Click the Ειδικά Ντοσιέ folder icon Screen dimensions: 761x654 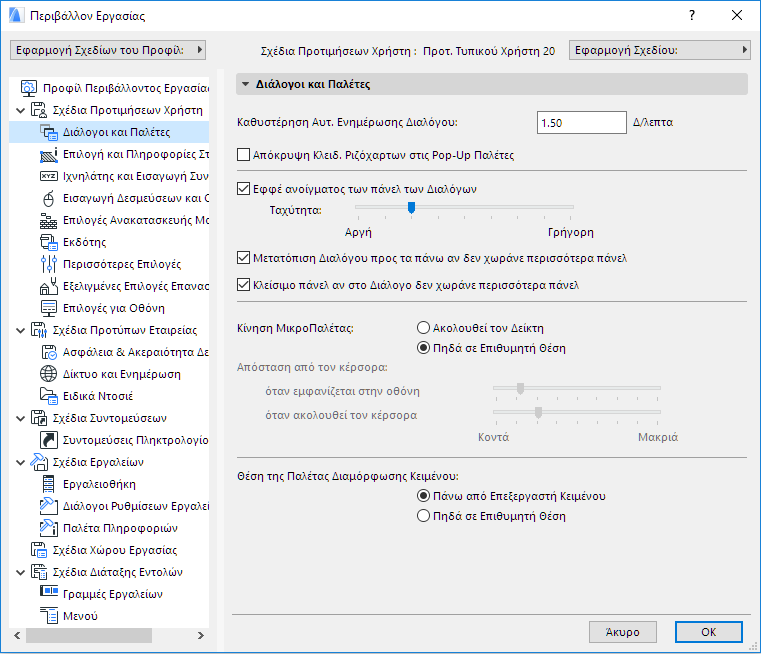[x=49, y=396]
